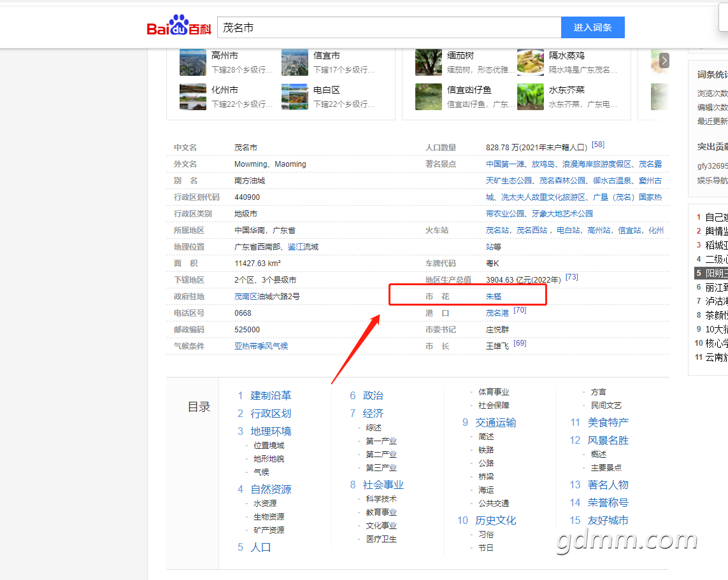Open the 信宜市 thumbnail image
This screenshot has width=728, height=580.
coord(294,62)
